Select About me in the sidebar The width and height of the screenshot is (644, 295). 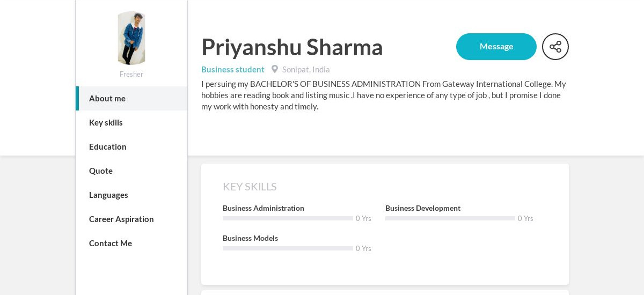131,98
